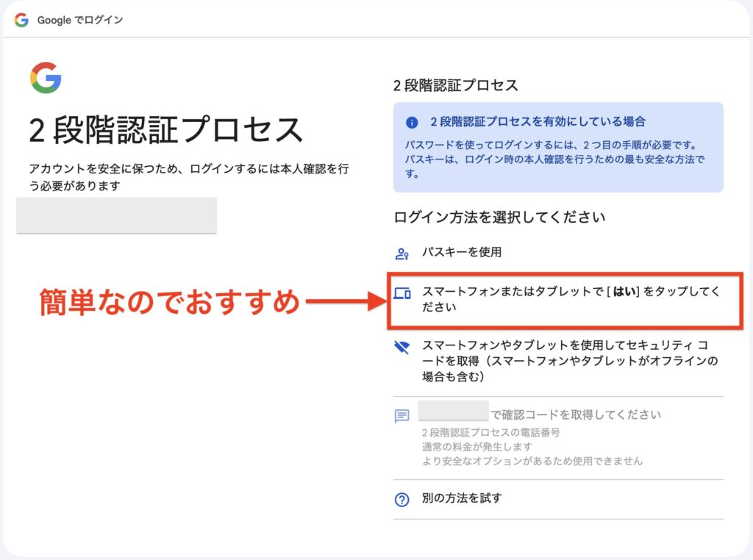753x560 pixels.
Task: Click the small Google logo in header
Action: (21, 20)
